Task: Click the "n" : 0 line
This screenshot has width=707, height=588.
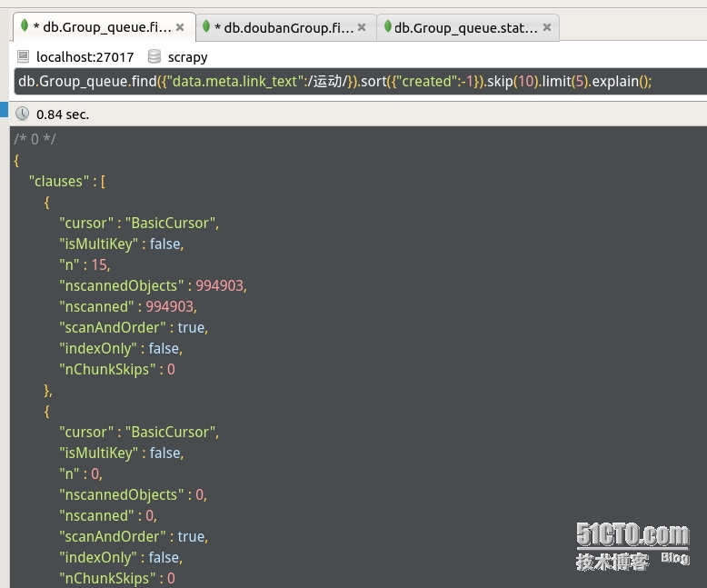Action: pyautogui.click(x=81, y=473)
